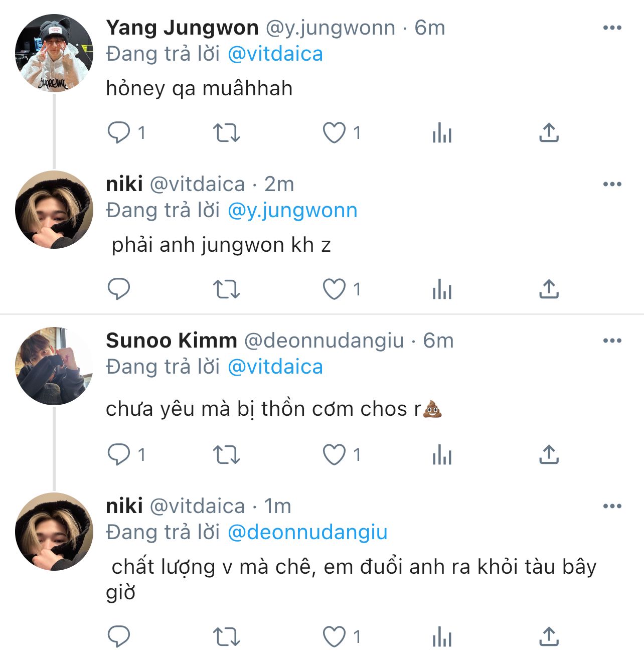644x661 pixels.
Task: Reply to niki's tweet about jungwon
Action: tap(119, 289)
